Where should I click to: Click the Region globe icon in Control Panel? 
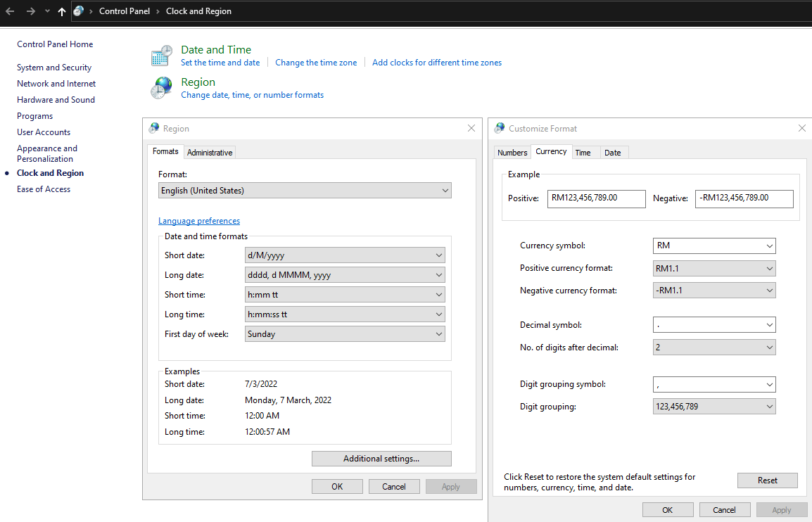click(162, 87)
